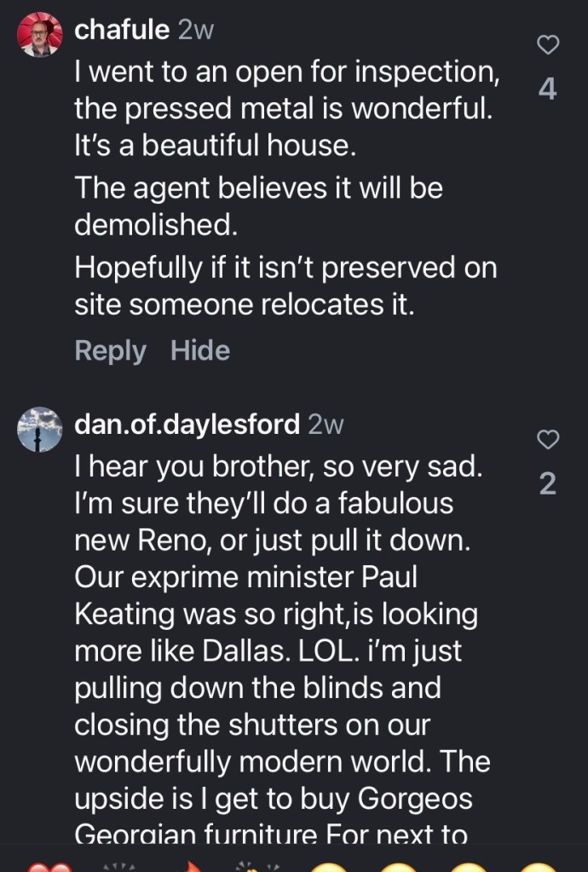Open the dan.of.daylesford username link
The height and width of the screenshot is (872, 588).
[x=187, y=424]
